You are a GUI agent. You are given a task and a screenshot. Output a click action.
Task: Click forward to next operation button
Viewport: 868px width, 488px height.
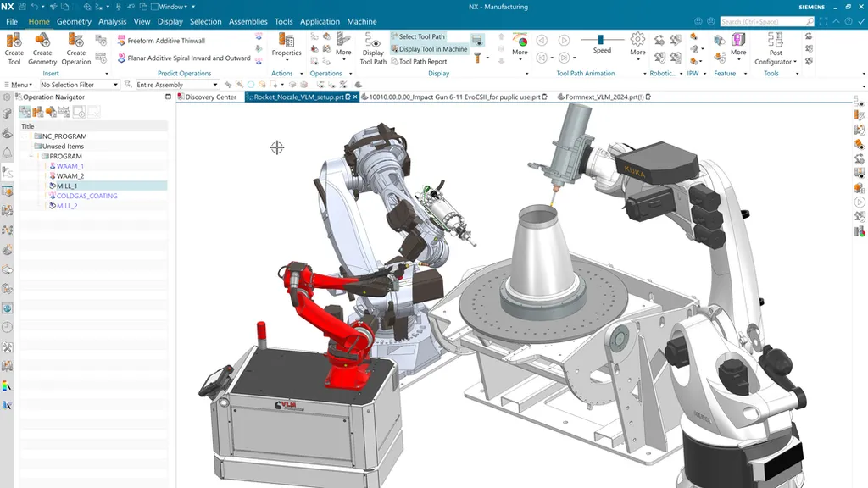564,58
